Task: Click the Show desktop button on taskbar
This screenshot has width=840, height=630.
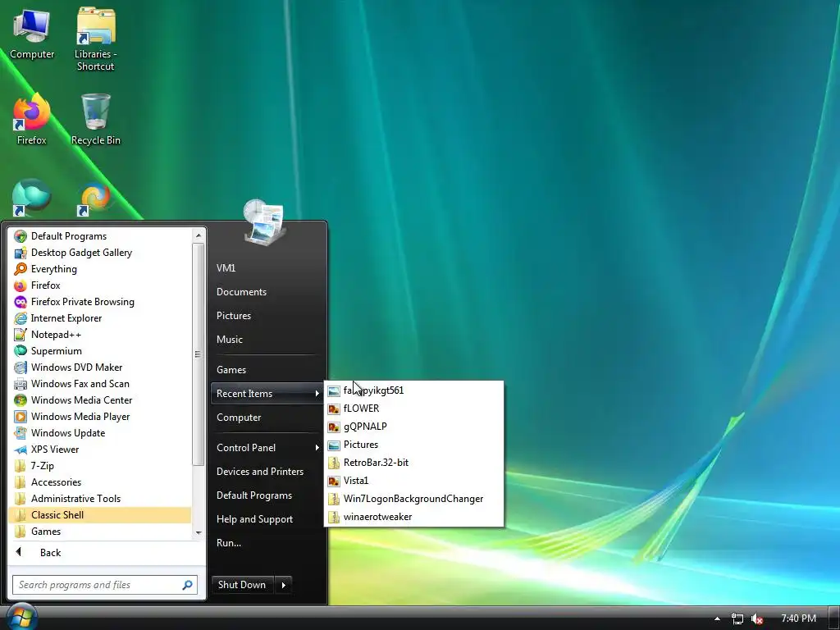Action: [833, 619]
